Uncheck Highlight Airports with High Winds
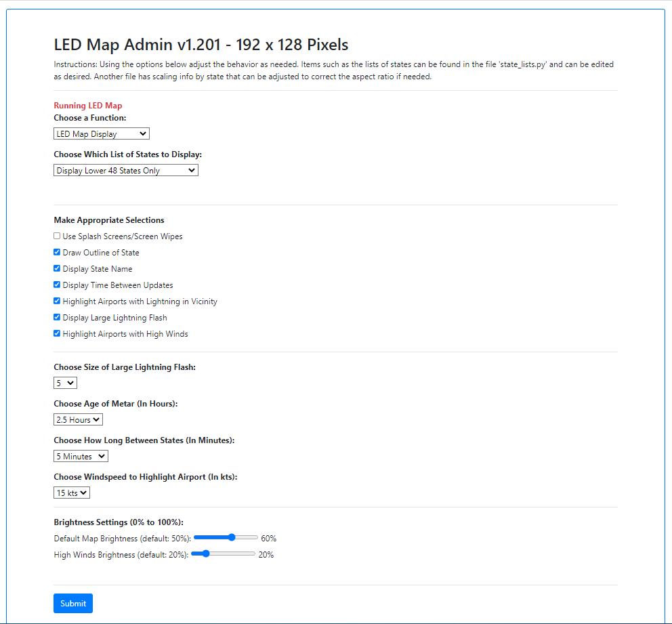 [x=57, y=334]
